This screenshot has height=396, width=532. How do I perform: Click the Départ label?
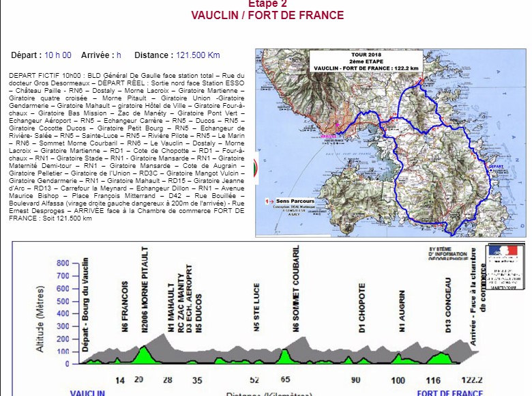pyautogui.click(x=27, y=55)
